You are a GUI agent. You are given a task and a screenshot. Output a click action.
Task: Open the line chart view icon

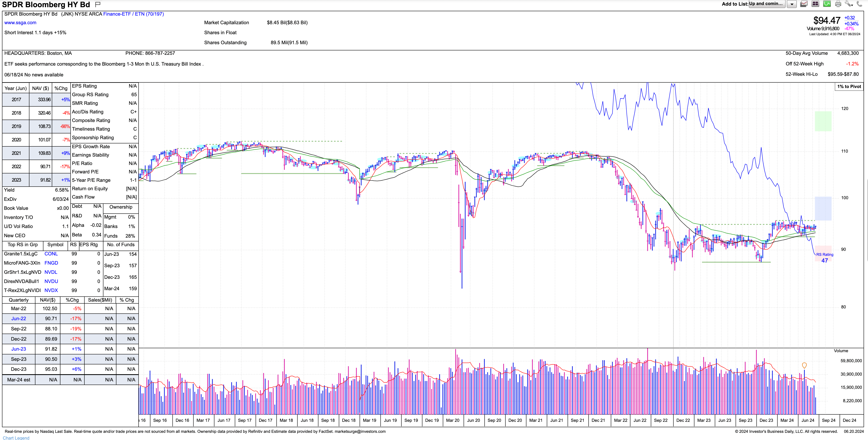pos(804,4)
